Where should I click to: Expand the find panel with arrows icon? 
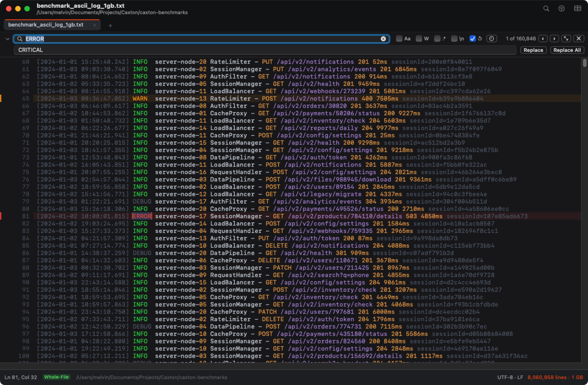(566, 39)
